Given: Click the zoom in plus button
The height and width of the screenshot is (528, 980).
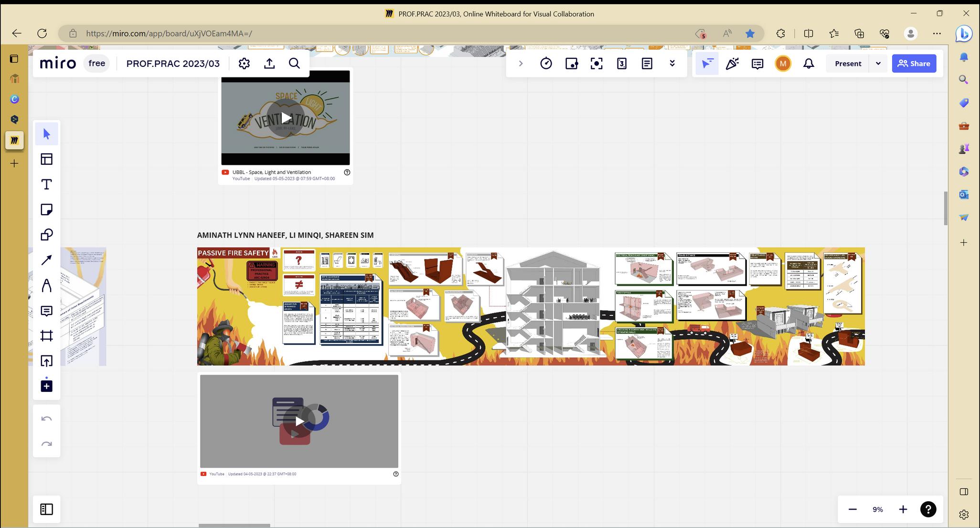Looking at the screenshot, I should (903, 509).
